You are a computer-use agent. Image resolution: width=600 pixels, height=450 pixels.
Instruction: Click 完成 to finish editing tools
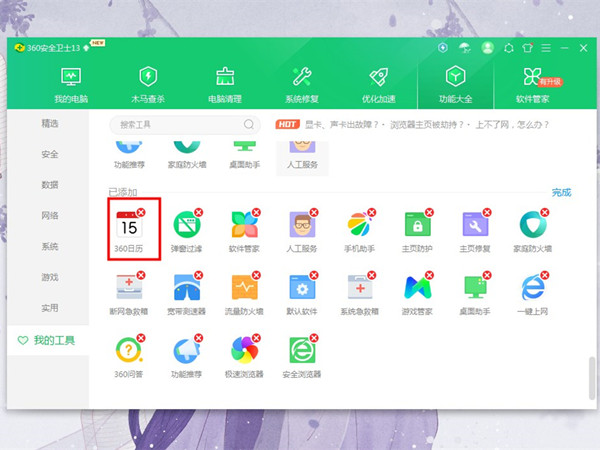tap(561, 192)
